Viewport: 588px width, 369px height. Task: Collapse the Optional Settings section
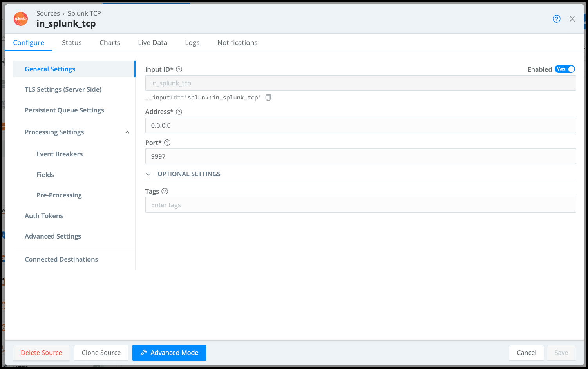point(148,174)
